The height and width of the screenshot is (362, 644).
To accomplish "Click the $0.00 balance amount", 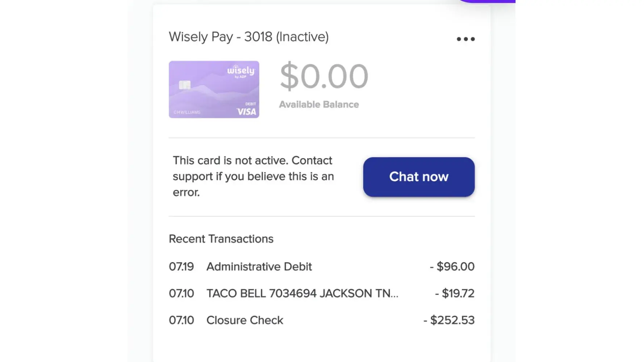I will pos(324,76).
